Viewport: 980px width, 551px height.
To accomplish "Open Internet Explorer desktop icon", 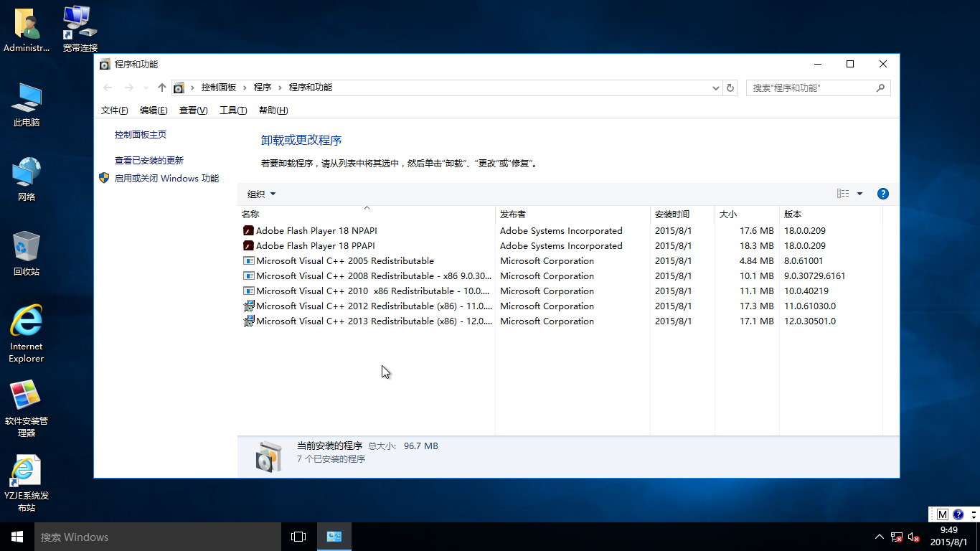I will click(27, 334).
